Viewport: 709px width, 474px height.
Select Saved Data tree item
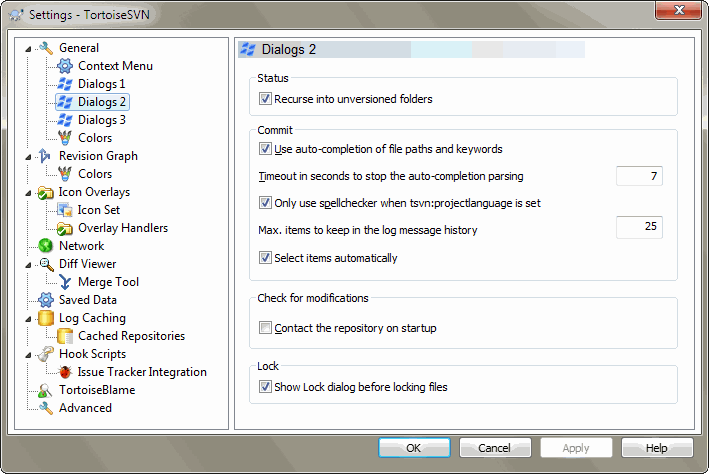pos(88,300)
